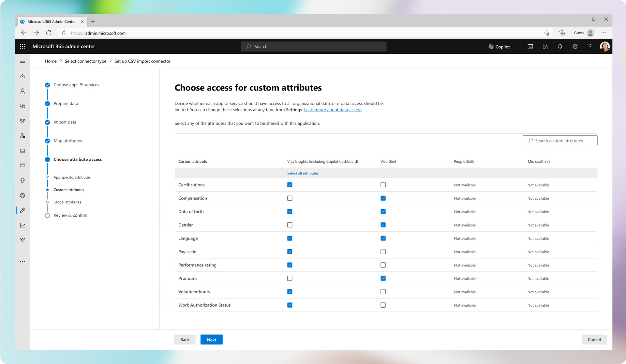Click Select all attributes link

(303, 173)
